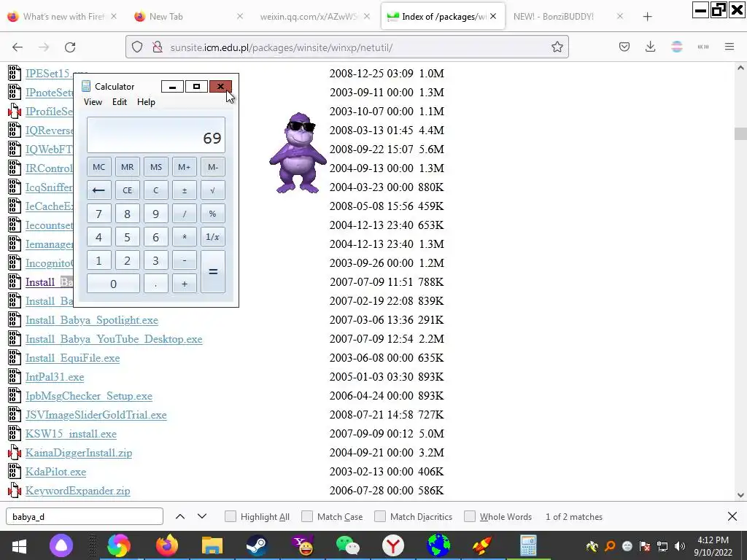
Task: Open WeChat from the taskbar
Action: [x=348, y=545]
